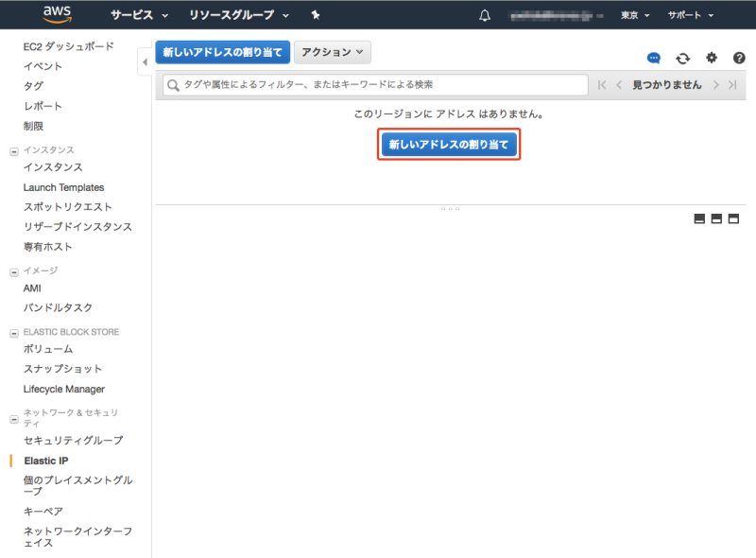The width and height of the screenshot is (756, 558).
Task: Open the 東京 region selector
Action: 635,15
